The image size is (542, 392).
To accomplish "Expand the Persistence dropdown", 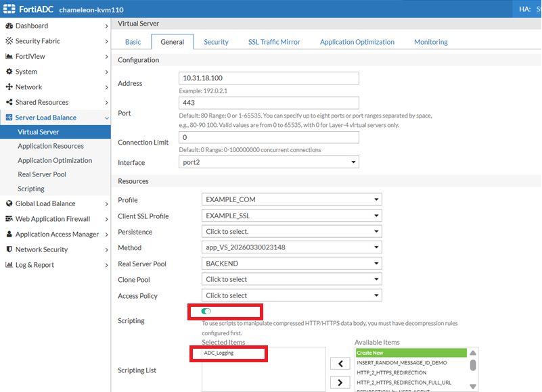I will pyautogui.click(x=292, y=231).
